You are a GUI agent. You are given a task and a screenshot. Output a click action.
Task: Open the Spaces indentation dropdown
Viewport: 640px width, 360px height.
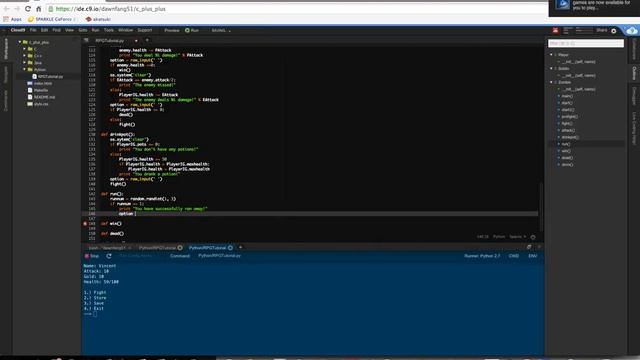click(x=517, y=237)
